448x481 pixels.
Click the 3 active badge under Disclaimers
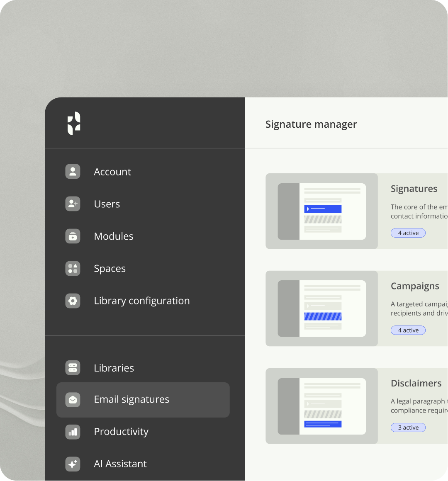tap(408, 427)
